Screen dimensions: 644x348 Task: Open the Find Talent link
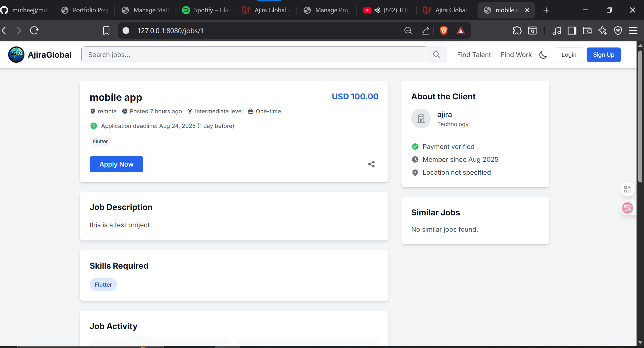click(474, 55)
